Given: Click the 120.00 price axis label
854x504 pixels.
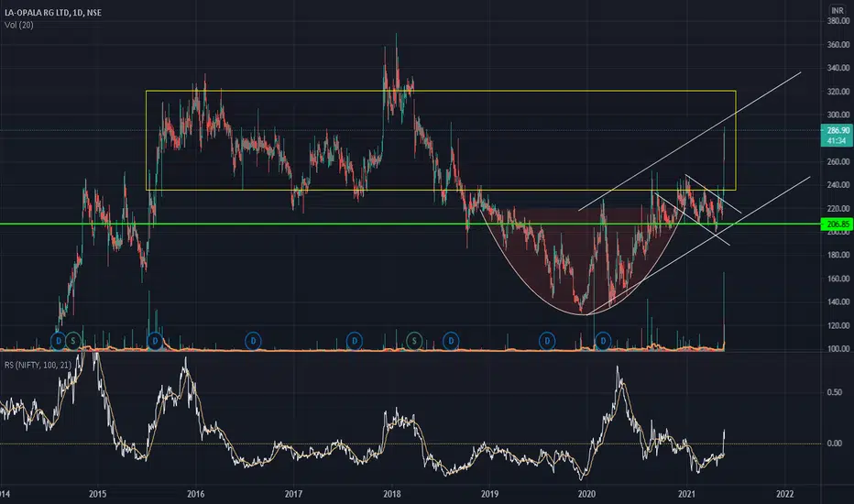Looking at the screenshot, I should [x=838, y=325].
